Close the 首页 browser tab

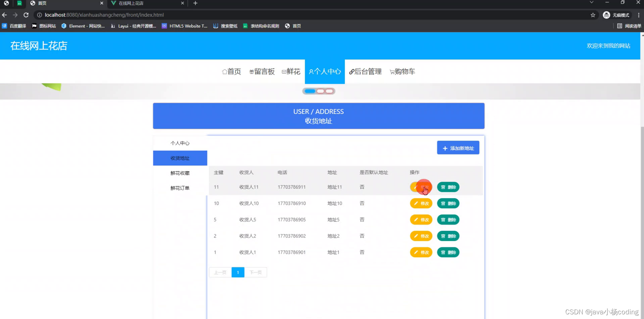click(x=102, y=3)
